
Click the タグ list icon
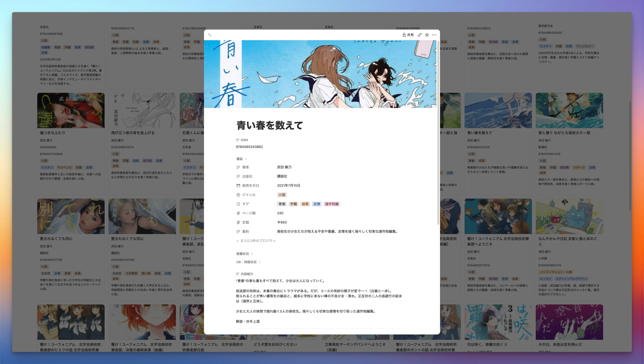point(238,204)
